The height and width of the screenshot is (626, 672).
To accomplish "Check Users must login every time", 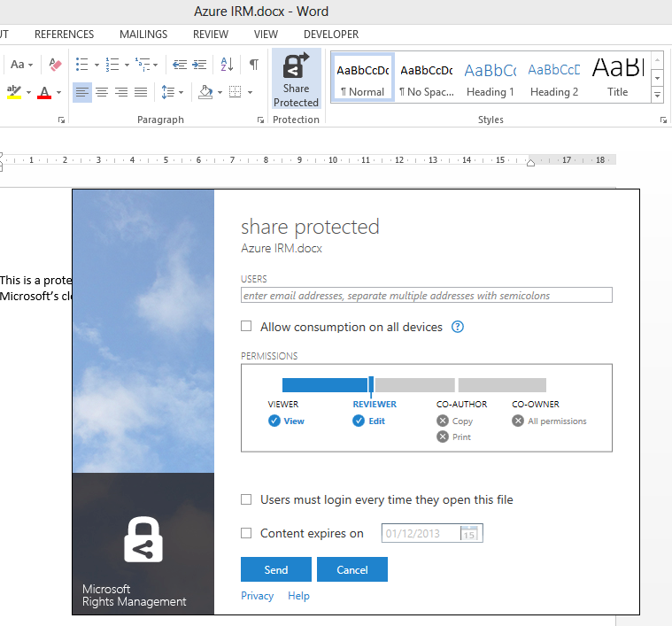I will tap(246, 499).
